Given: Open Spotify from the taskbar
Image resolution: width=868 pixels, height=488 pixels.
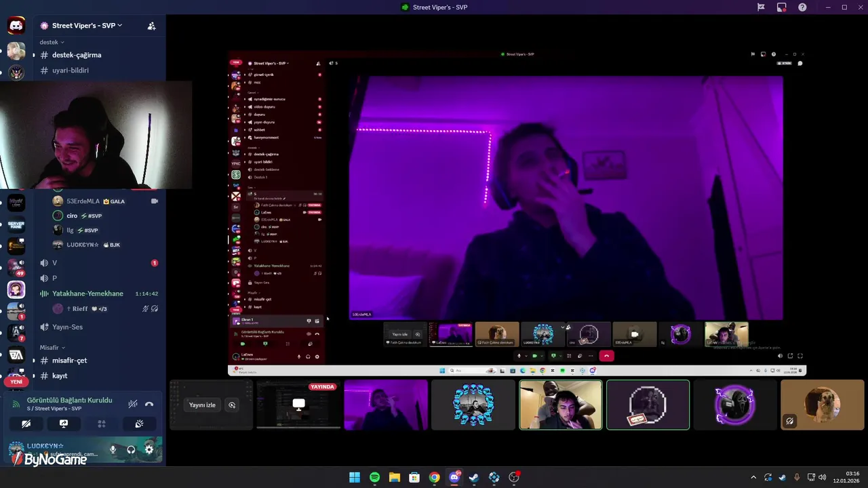Looking at the screenshot, I should (374, 477).
